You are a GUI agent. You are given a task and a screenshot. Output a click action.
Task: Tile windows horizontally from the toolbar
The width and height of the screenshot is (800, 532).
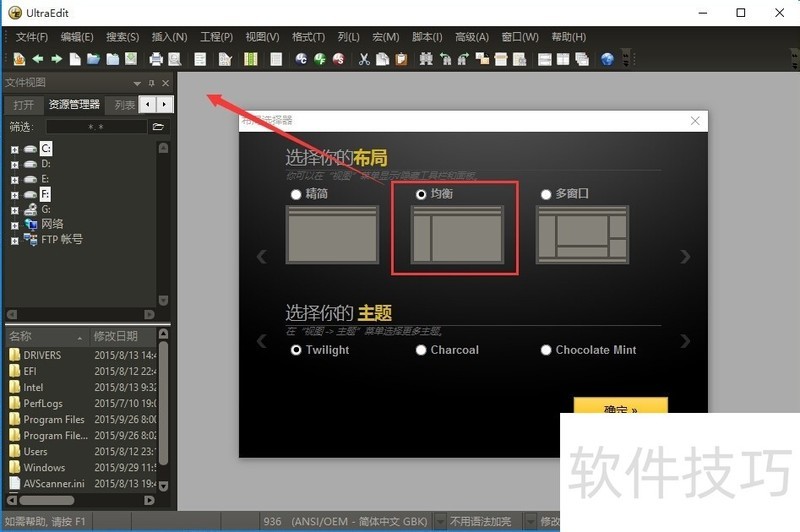click(x=545, y=59)
